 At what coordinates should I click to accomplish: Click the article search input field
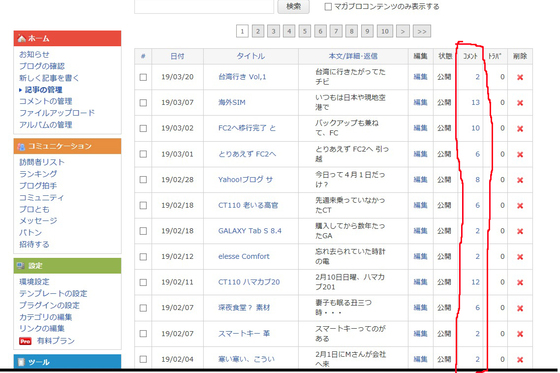click(204, 6)
